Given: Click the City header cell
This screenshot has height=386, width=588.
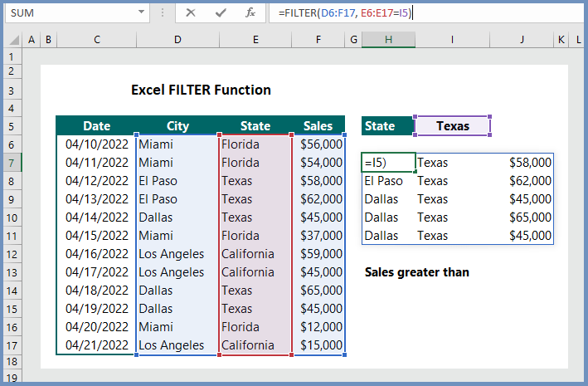Looking at the screenshot, I should [177, 126].
